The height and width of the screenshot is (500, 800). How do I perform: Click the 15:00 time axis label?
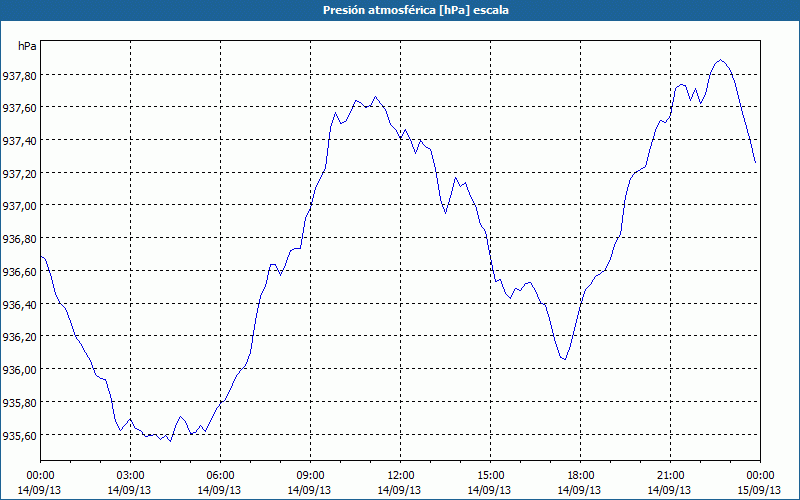click(x=490, y=476)
